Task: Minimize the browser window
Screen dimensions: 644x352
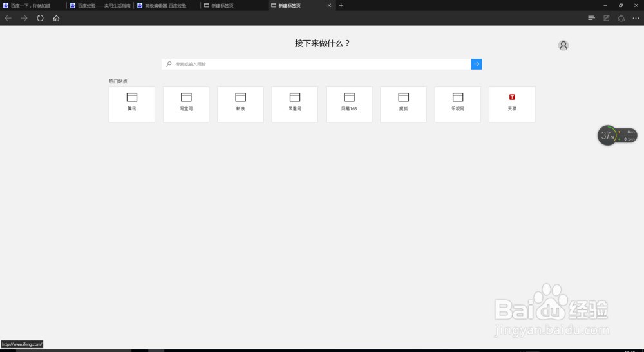Action: (605, 5)
